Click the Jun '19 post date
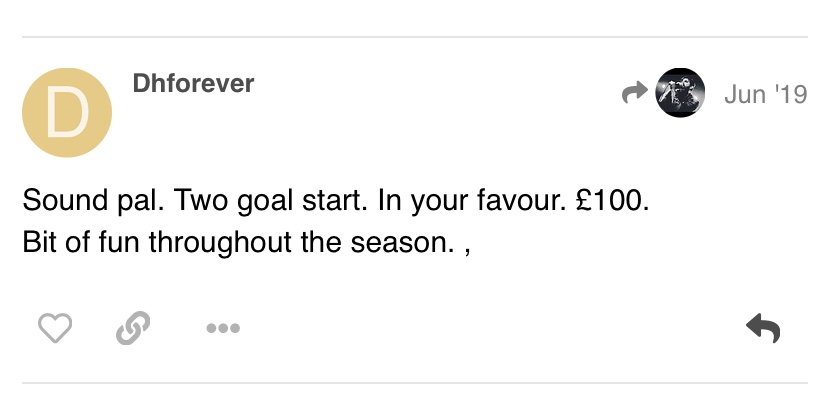The height and width of the screenshot is (407, 828). coord(766,94)
